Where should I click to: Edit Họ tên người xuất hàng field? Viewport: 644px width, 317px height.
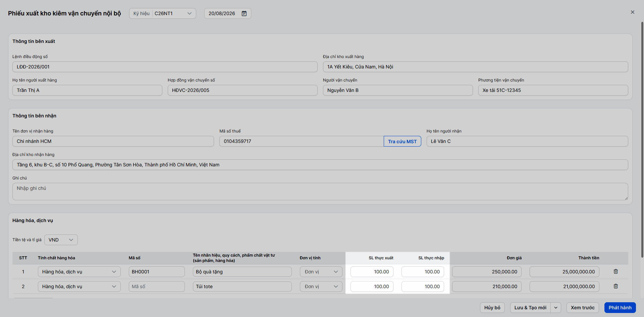pyautogui.click(x=87, y=90)
